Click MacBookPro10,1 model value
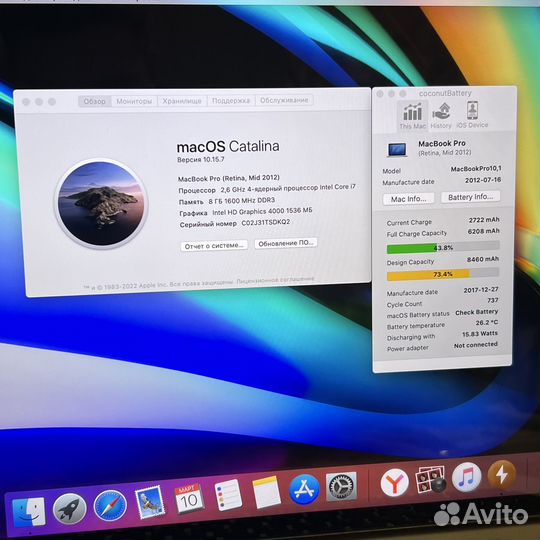The height and width of the screenshot is (540, 540). pyautogui.click(x=476, y=169)
